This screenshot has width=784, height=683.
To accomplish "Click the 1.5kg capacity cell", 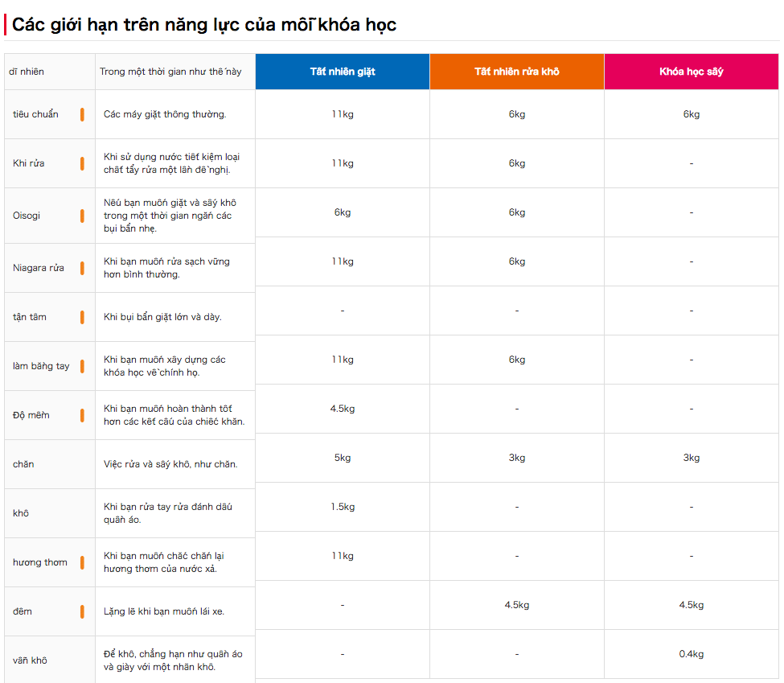I will (343, 507).
